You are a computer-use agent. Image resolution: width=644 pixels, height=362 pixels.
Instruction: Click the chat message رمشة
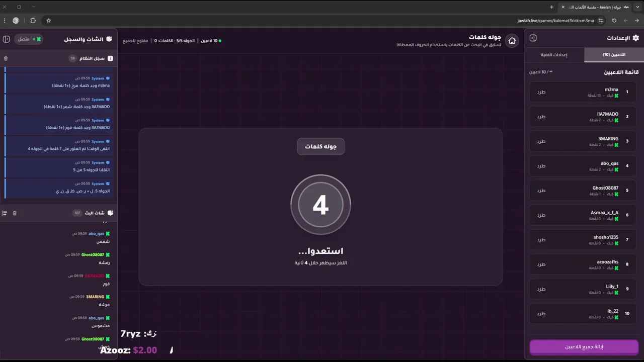(104, 262)
